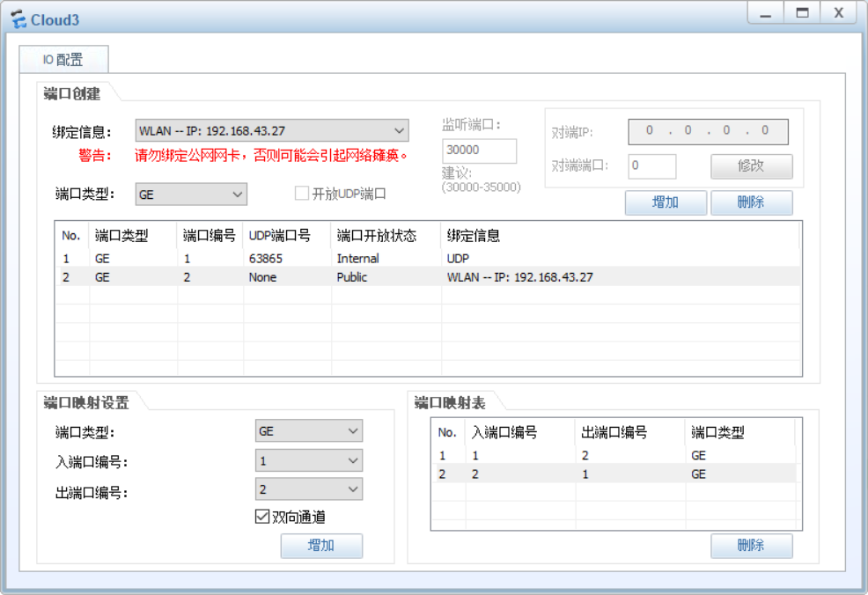
Task: Select the port row with UDP 63865
Action: pyautogui.click(x=428, y=259)
